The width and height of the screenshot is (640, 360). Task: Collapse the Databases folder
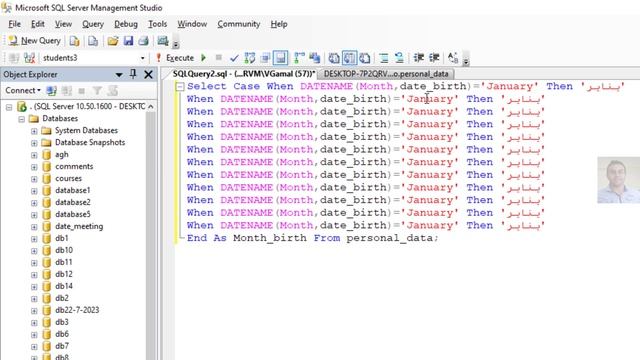[x=22, y=119]
